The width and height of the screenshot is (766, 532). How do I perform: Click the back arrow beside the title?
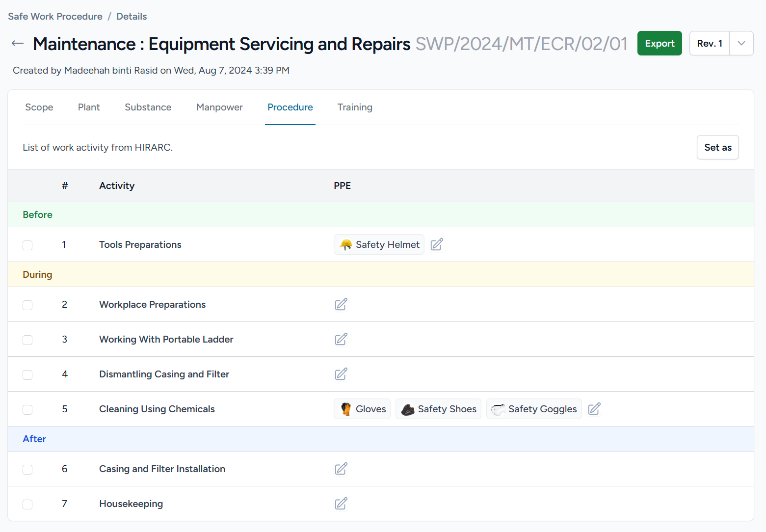(x=17, y=43)
